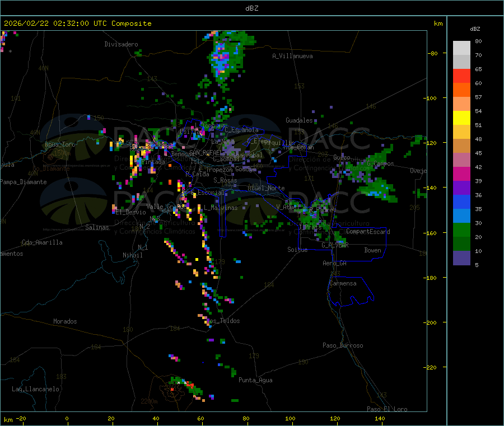Click the 100 km x-axis tick label
This screenshot has height=426, width=504.
click(x=290, y=418)
